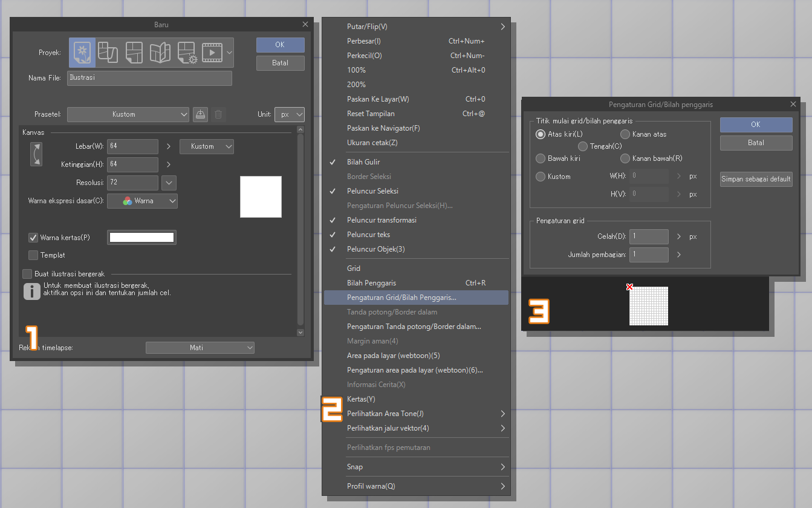Open the Rekam timelapse dropdown
This screenshot has height=508, width=812.
[x=200, y=348]
